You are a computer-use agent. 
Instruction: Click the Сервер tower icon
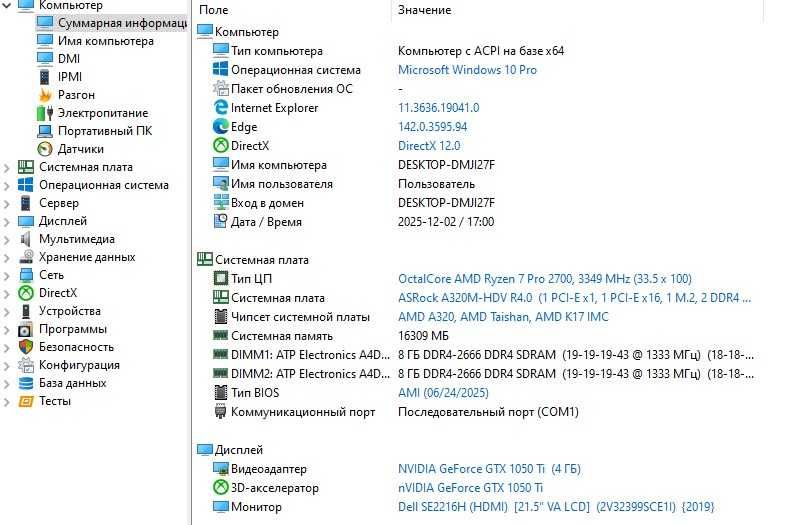(26, 203)
